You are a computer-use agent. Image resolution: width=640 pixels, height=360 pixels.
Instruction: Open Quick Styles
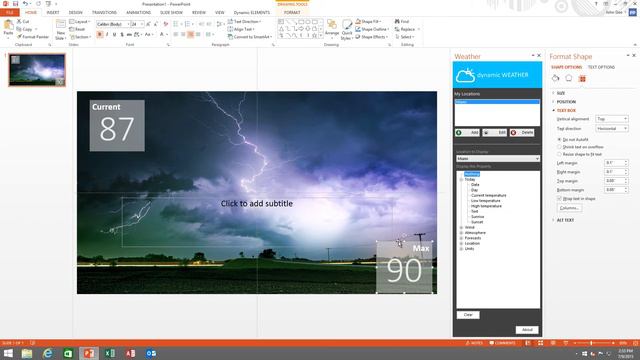[347, 29]
